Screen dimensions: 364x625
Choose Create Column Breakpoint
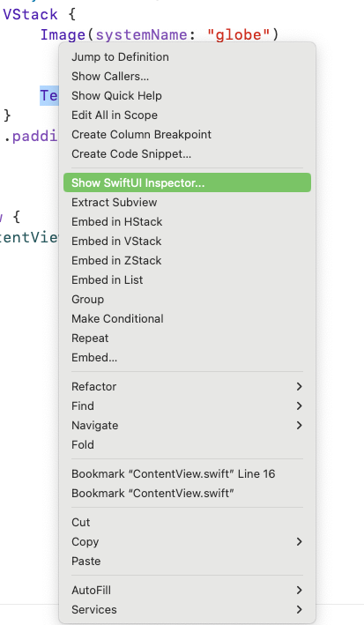click(x=187, y=134)
